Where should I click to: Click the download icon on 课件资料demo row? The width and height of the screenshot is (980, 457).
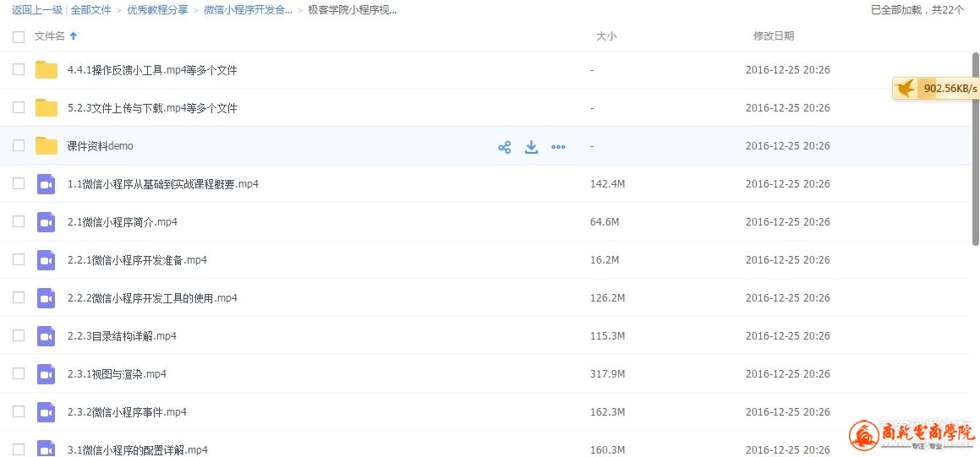(531, 147)
